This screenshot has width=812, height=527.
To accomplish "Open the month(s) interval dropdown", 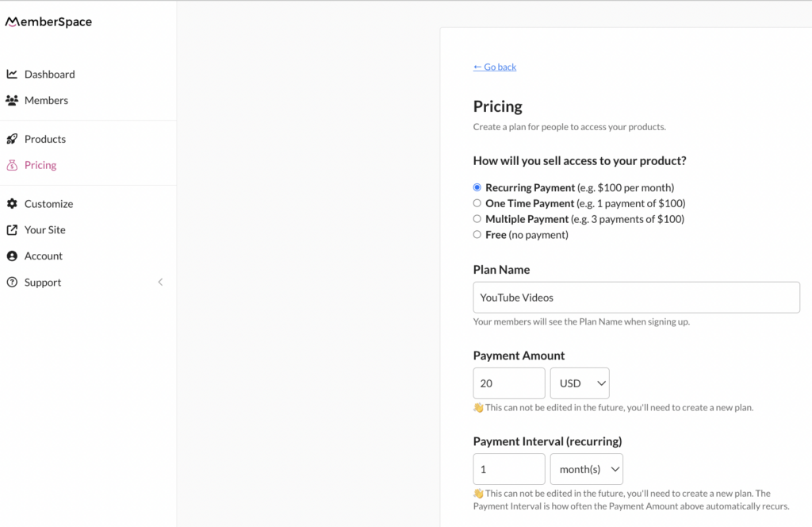I will click(x=586, y=469).
